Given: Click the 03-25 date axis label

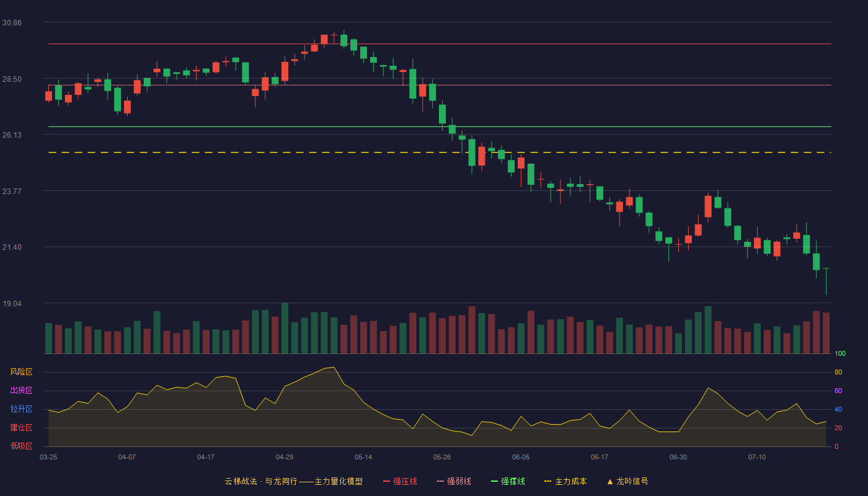Looking at the screenshot, I should coord(48,457).
